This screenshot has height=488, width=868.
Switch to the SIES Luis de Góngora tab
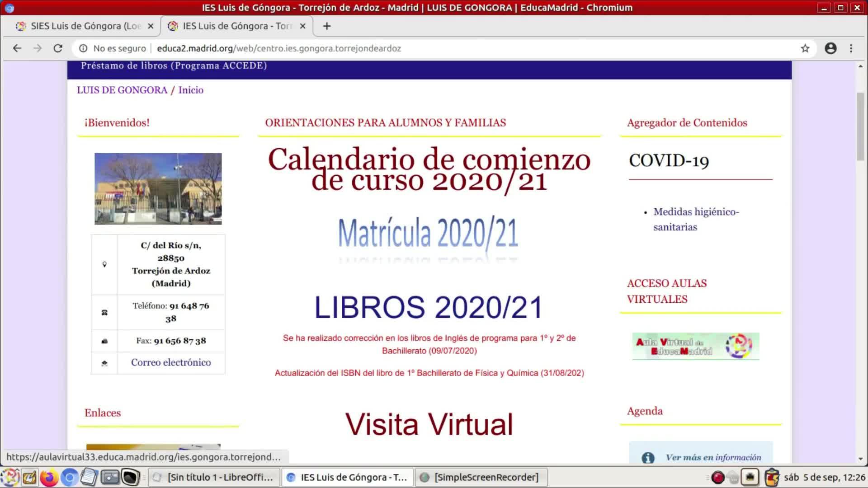(86, 26)
